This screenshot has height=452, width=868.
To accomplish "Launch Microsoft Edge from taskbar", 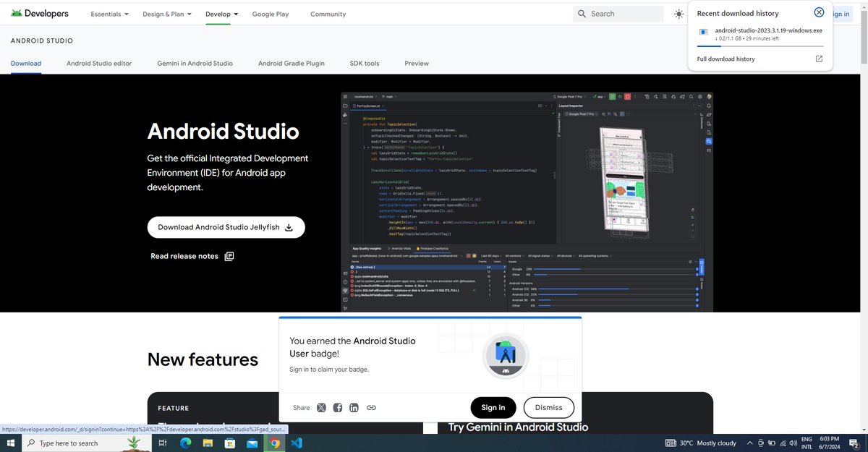I will coord(185,443).
